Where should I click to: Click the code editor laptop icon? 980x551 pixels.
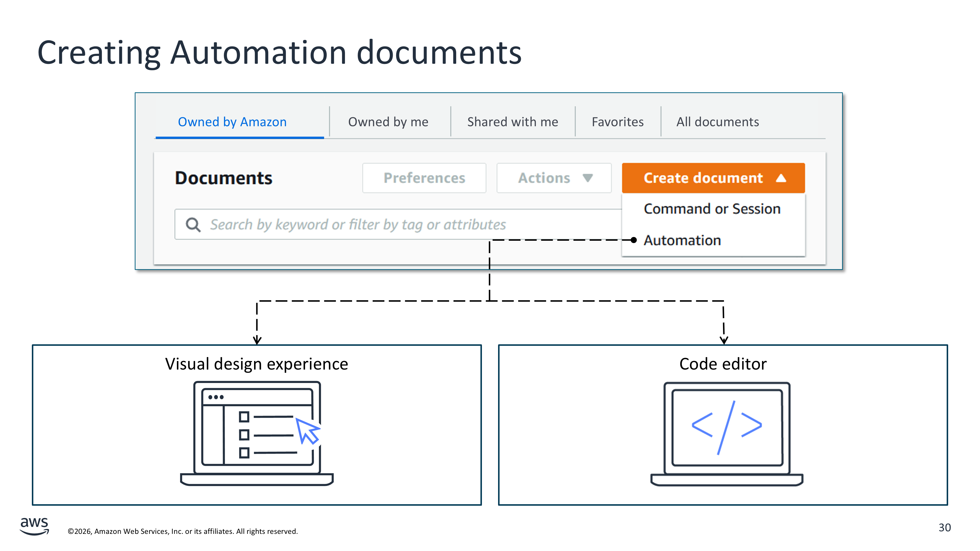click(x=727, y=433)
